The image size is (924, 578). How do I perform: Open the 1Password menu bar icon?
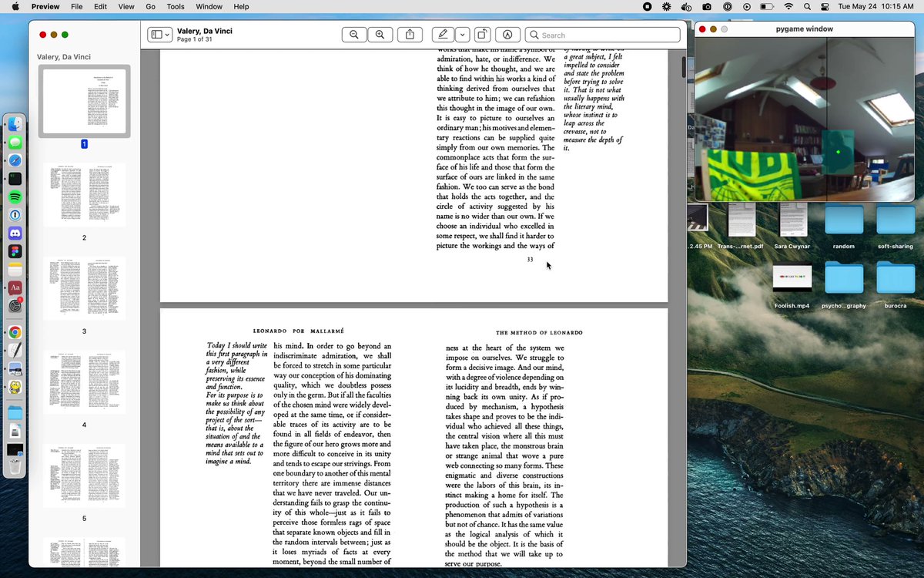pyautogui.click(x=727, y=6)
